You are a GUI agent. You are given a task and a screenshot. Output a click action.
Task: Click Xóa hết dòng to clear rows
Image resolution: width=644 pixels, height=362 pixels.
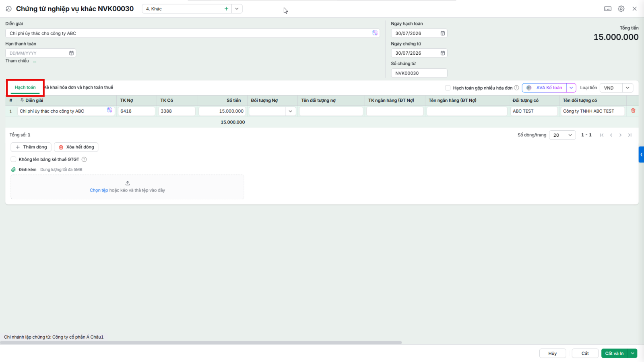(x=76, y=147)
